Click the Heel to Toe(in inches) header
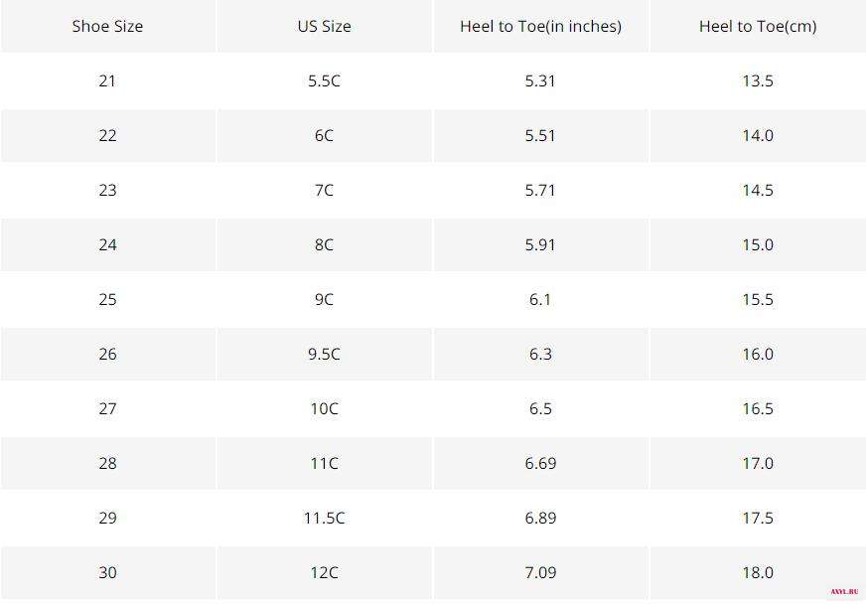The width and height of the screenshot is (868, 604). (x=541, y=26)
